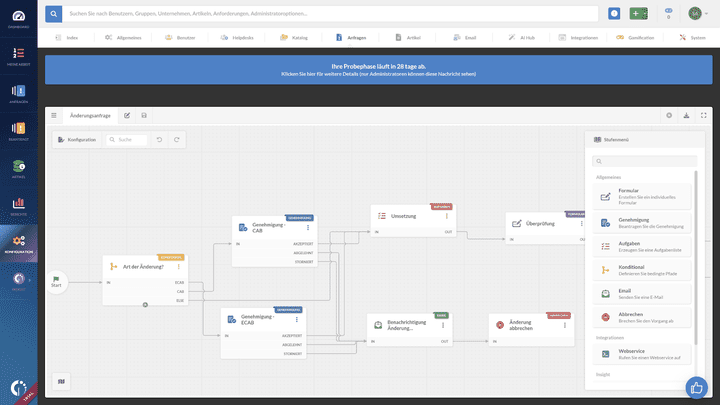
Task: Click the green plus create button
Action: [639, 14]
